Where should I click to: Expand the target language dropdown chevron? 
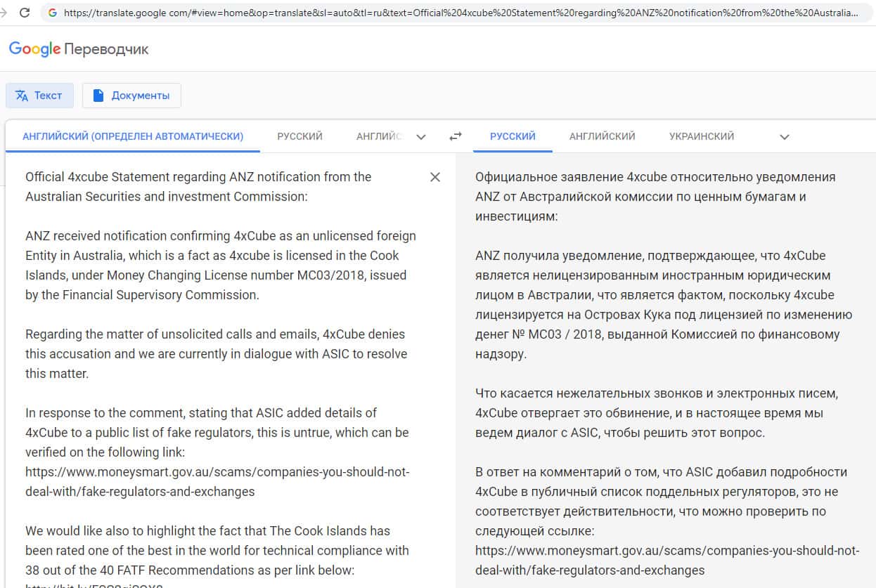coord(785,137)
